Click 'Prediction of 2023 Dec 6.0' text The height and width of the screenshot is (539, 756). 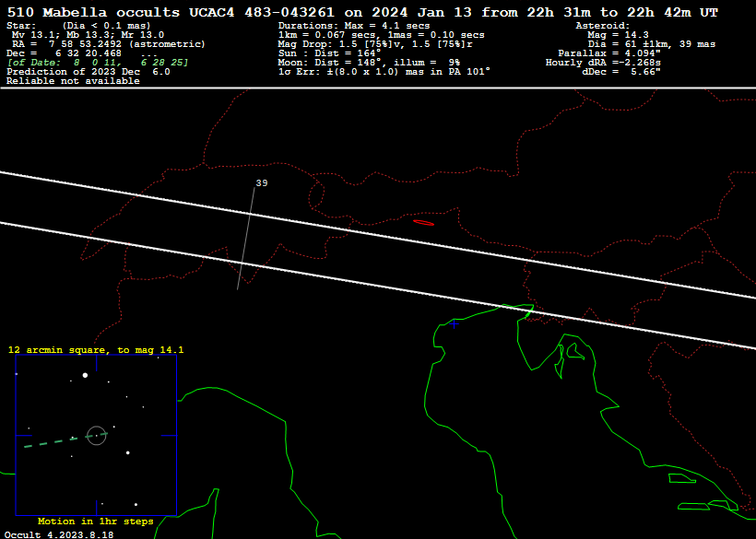tap(89, 72)
